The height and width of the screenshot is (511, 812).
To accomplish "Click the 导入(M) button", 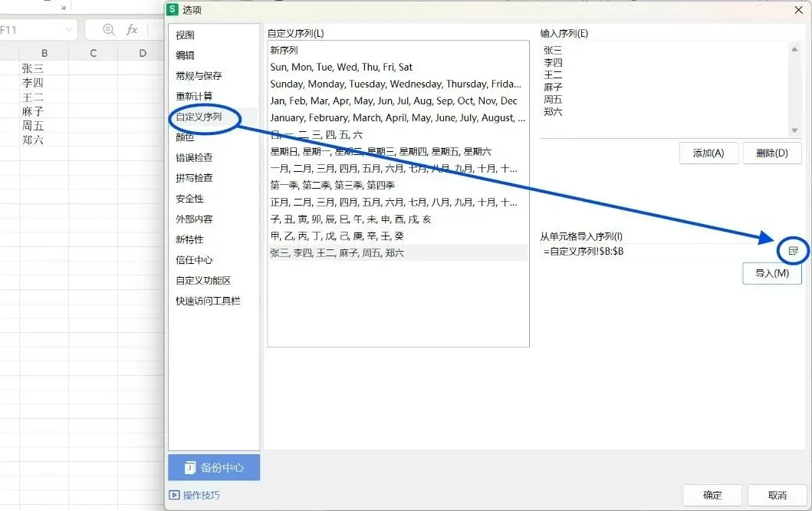I will pos(772,273).
